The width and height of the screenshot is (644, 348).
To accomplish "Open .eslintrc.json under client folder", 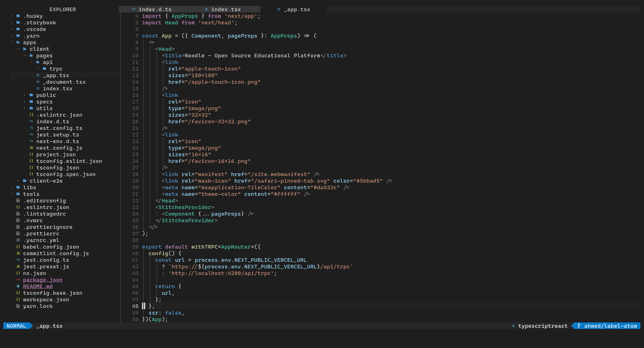I will point(59,115).
